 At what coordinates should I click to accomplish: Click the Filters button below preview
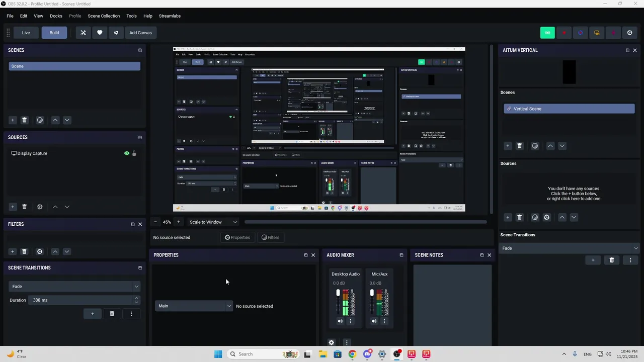coord(270,237)
